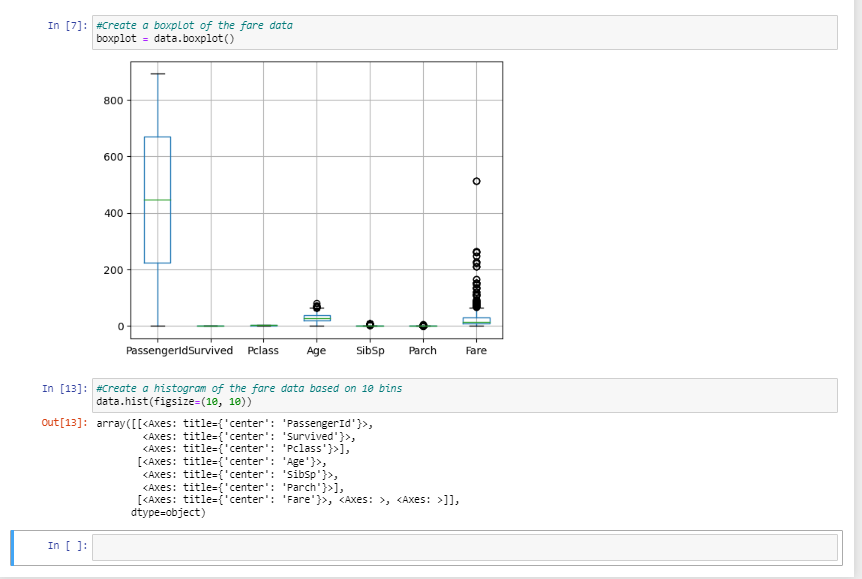862x579 pixels.
Task: Click the Age boxplot column
Action: point(316,317)
